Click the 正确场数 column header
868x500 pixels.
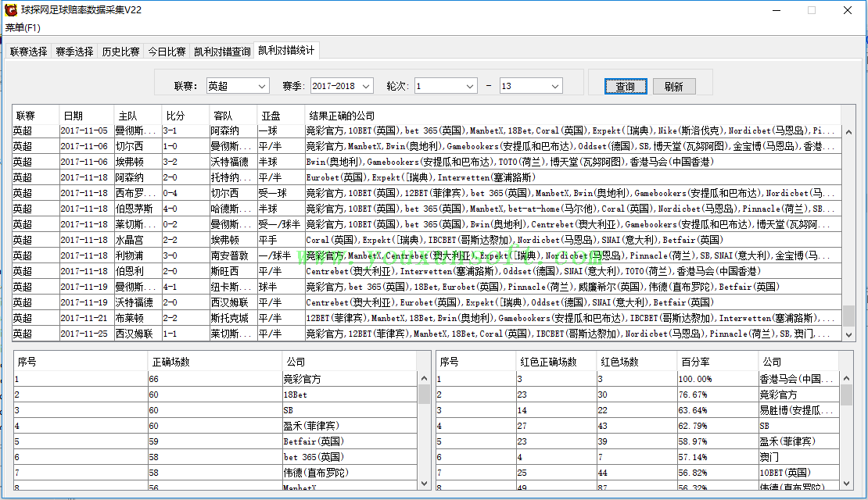(215, 362)
